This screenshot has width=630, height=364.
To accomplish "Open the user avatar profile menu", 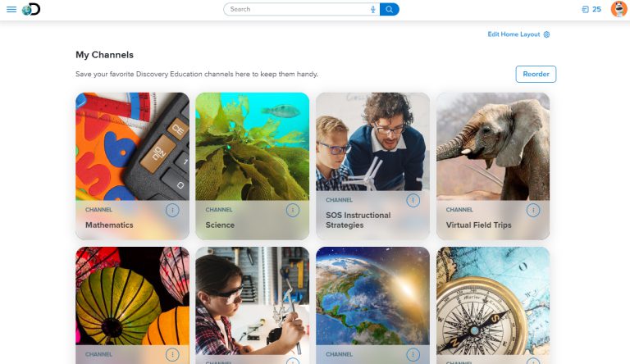I will 619,9.
